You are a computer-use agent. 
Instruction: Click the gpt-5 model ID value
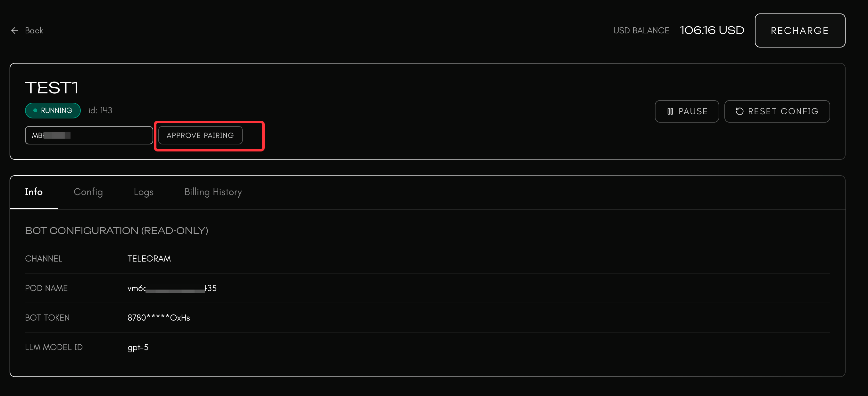pos(138,347)
